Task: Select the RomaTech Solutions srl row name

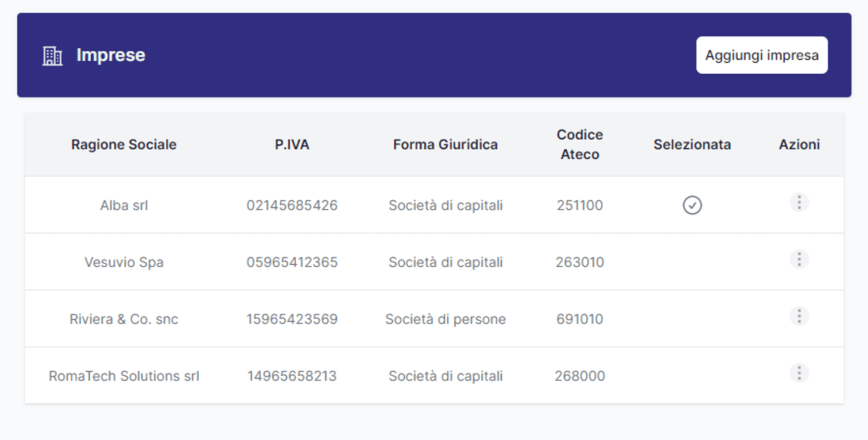Action: click(x=124, y=376)
